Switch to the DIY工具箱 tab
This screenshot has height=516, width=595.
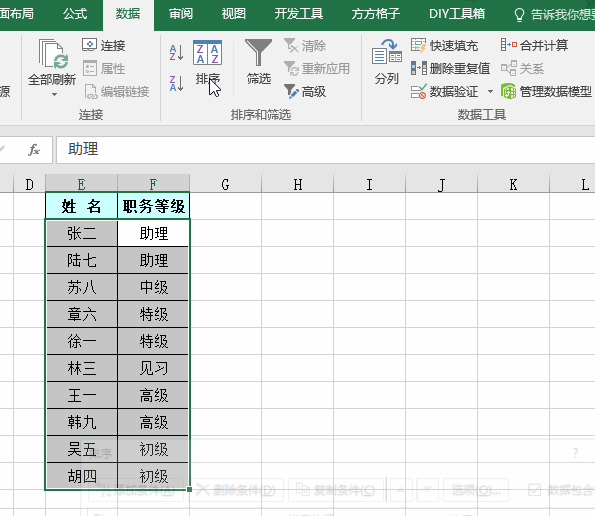click(x=457, y=14)
